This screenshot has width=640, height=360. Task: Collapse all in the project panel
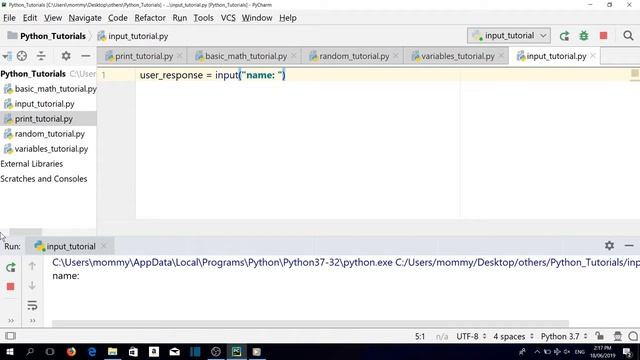[41, 56]
